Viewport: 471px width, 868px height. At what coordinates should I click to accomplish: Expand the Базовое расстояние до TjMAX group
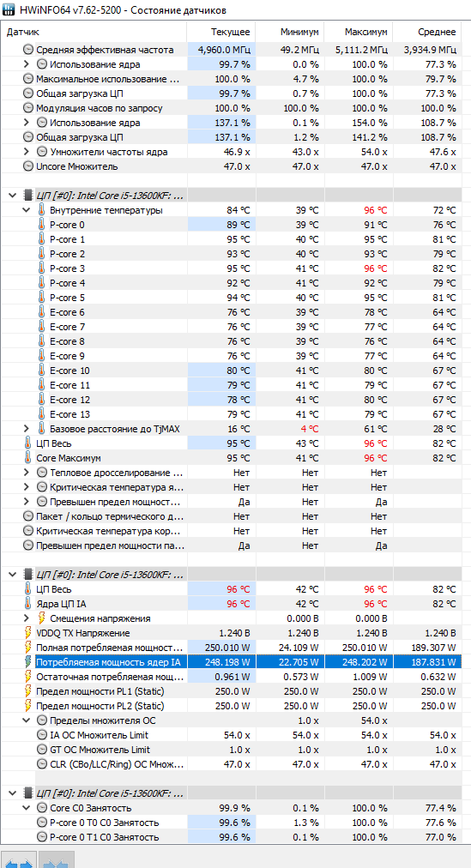point(26,429)
